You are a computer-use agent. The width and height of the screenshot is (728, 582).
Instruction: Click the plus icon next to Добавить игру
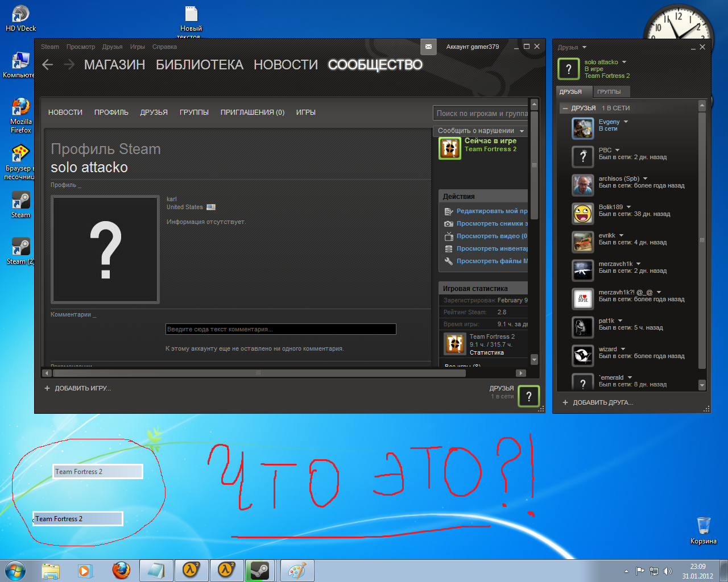(47, 388)
